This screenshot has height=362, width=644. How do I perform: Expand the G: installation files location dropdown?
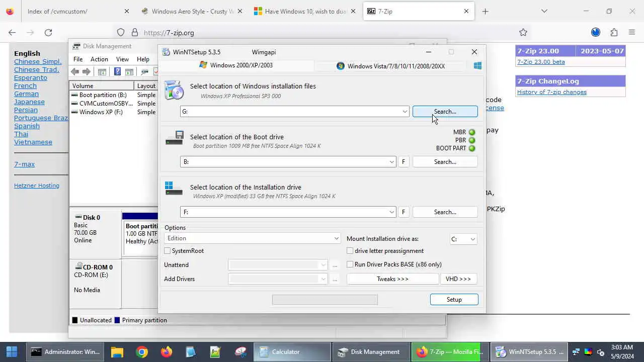(405, 112)
